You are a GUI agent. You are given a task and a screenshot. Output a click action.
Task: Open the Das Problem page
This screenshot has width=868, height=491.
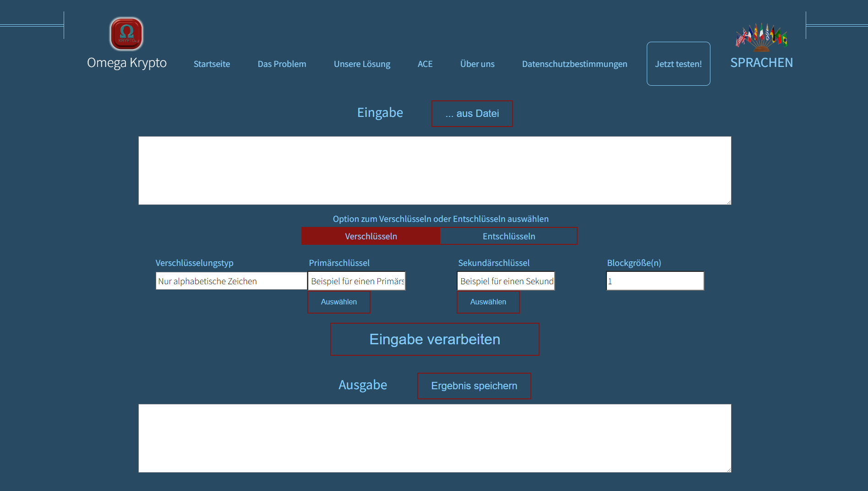click(282, 64)
